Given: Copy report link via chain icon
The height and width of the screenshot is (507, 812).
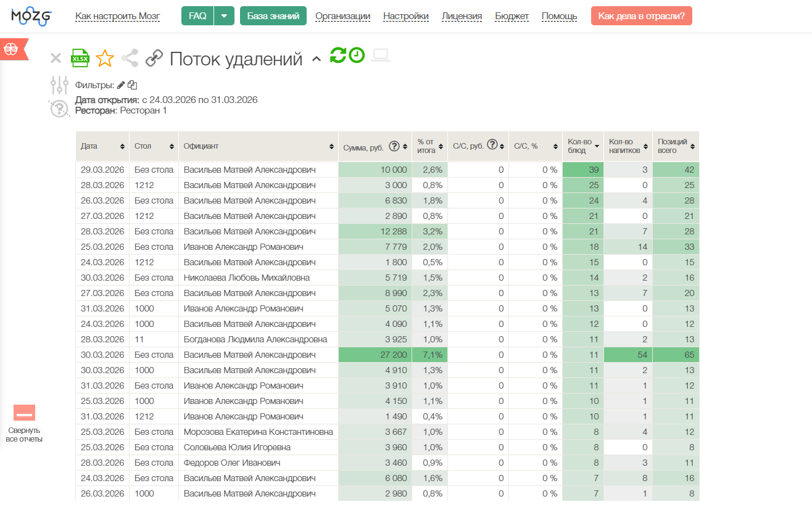Looking at the screenshot, I should 154,59.
